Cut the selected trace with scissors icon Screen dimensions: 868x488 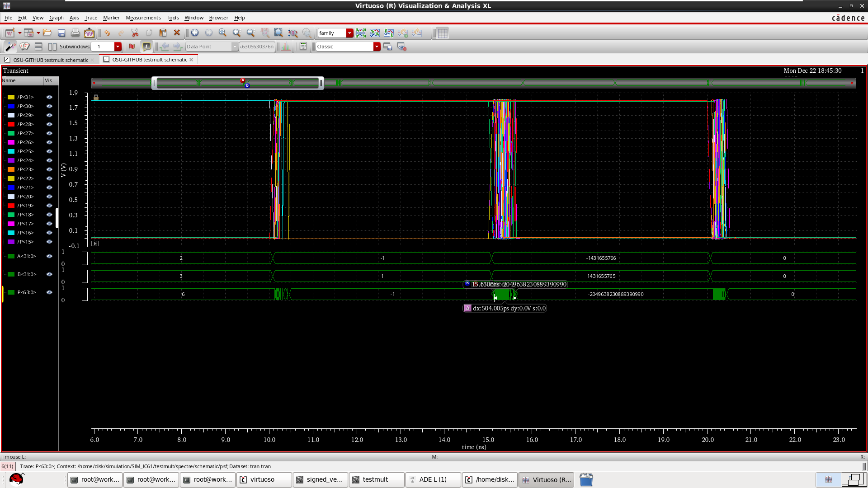pyautogui.click(x=135, y=33)
